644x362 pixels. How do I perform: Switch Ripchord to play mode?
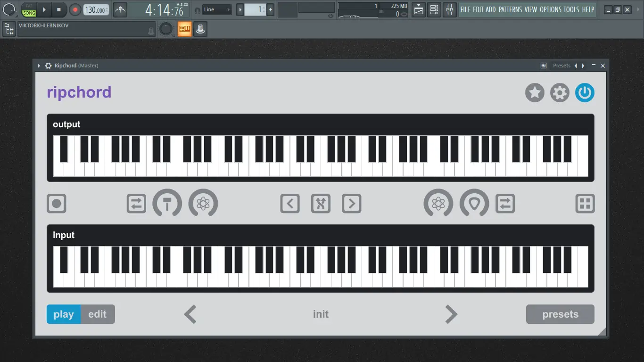(64, 314)
